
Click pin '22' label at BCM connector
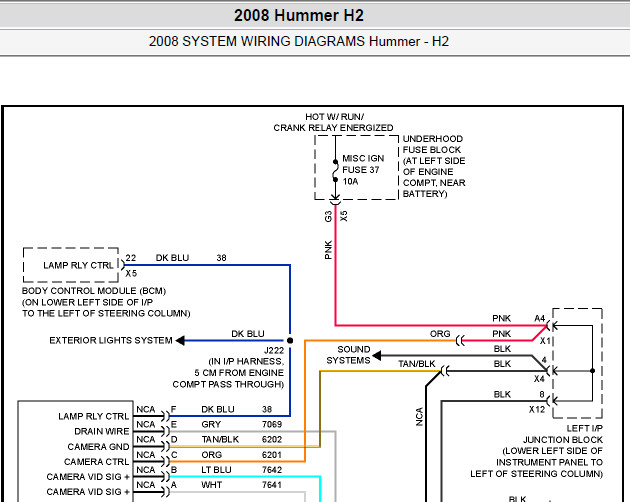[131, 258]
